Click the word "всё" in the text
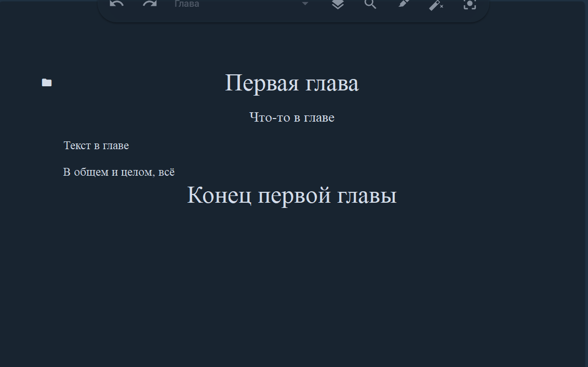The height and width of the screenshot is (367, 588). (167, 172)
